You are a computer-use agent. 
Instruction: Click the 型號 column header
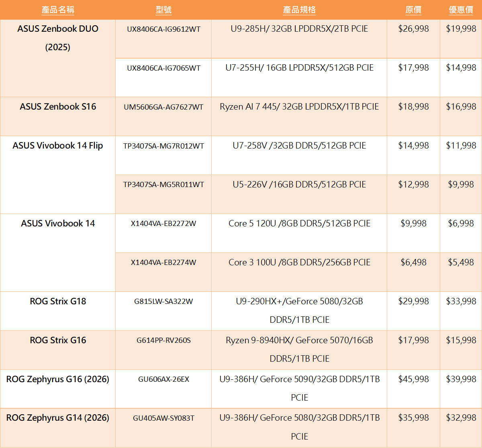[x=163, y=10]
